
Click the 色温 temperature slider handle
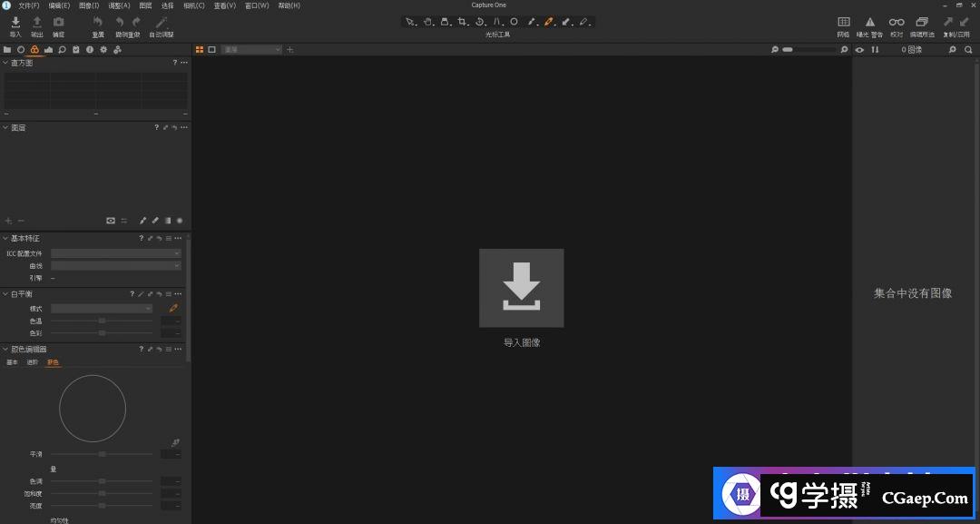coord(102,321)
